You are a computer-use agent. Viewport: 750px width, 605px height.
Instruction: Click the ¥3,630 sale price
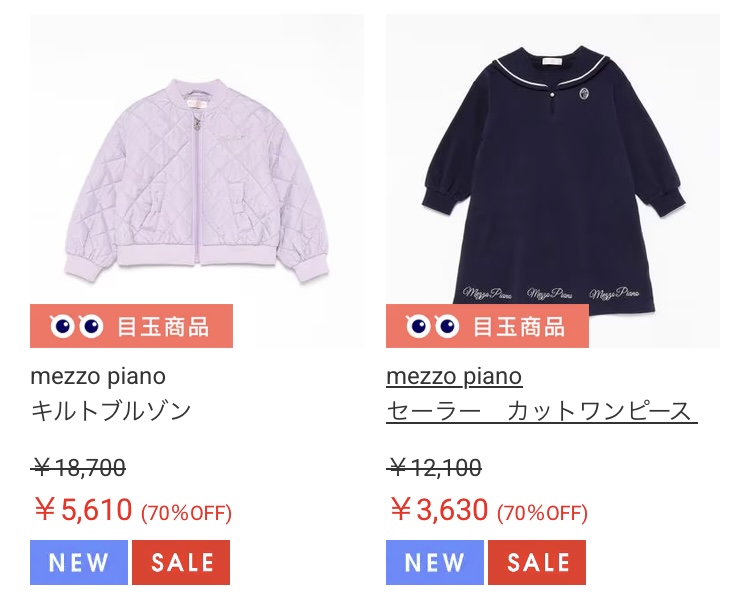pyautogui.click(x=439, y=509)
